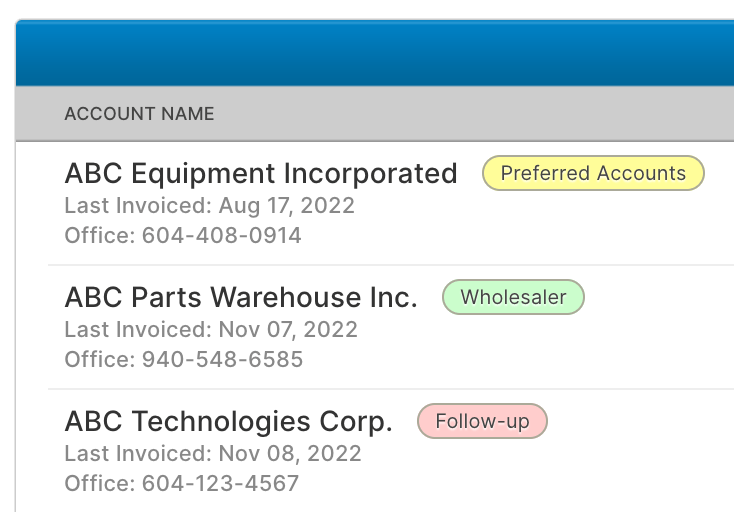
Task: Sort by the ACCOUNT NAME column header
Action: tap(139, 114)
